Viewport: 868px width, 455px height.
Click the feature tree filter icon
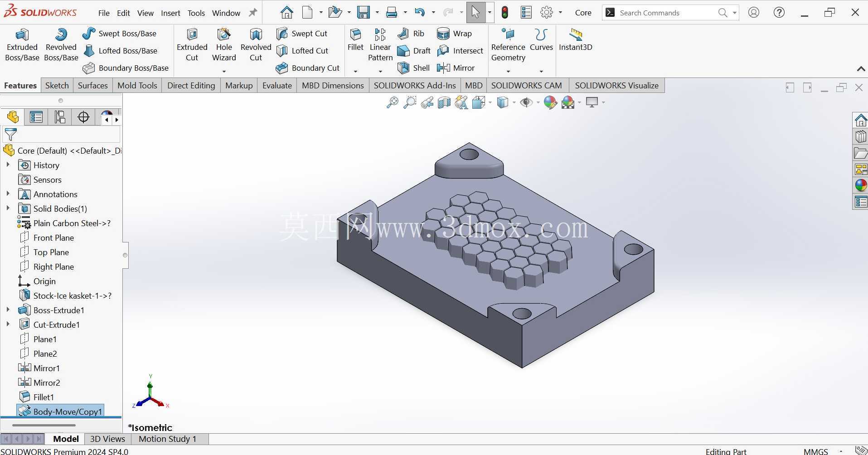click(x=10, y=134)
